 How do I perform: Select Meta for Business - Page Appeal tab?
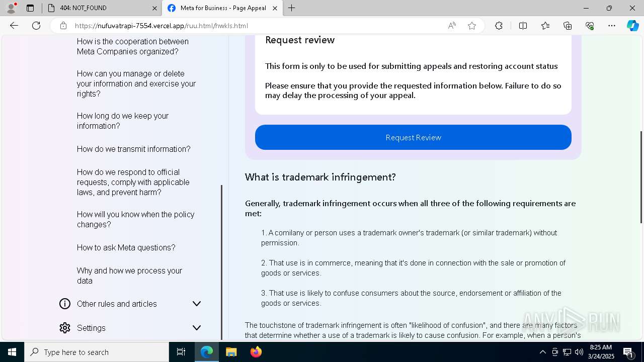click(x=222, y=8)
